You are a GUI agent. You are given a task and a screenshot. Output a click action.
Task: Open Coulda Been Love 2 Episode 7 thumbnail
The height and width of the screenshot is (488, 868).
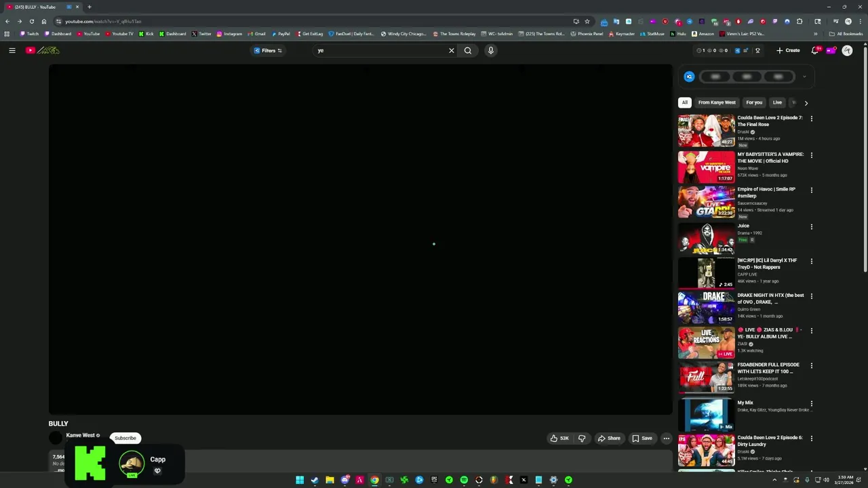[706, 131]
